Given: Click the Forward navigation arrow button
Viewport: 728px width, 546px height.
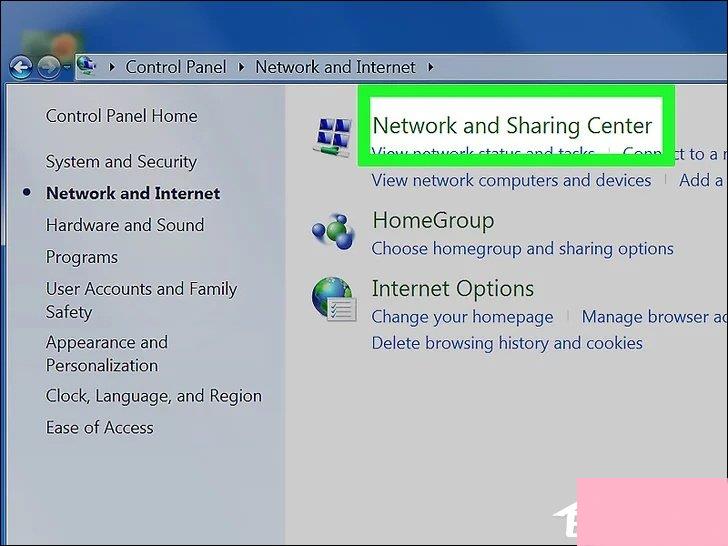Looking at the screenshot, I should point(48,68).
